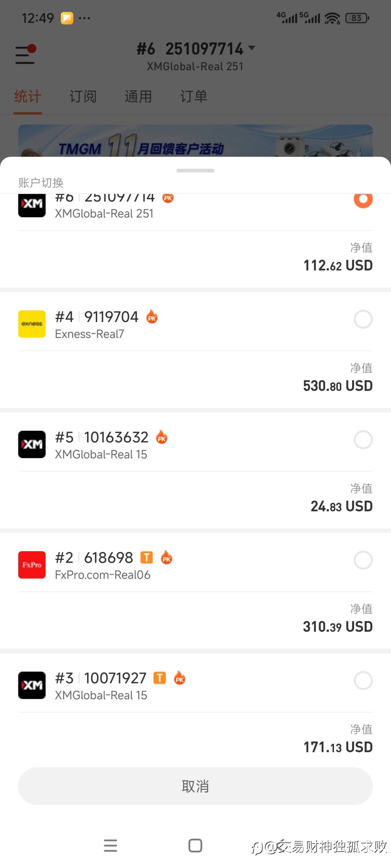The width and height of the screenshot is (391, 868).
Task: Tap the hamburger menu icon with red dot
Action: 26,55
